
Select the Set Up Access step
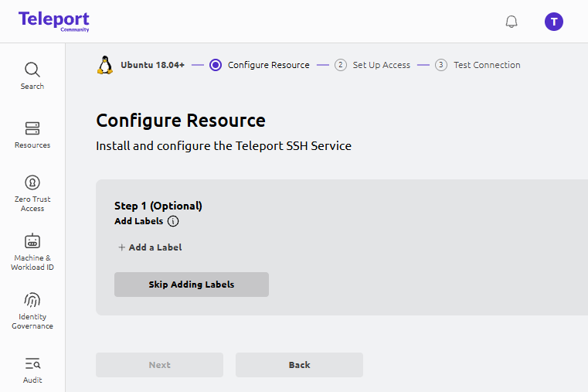(x=381, y=65)
